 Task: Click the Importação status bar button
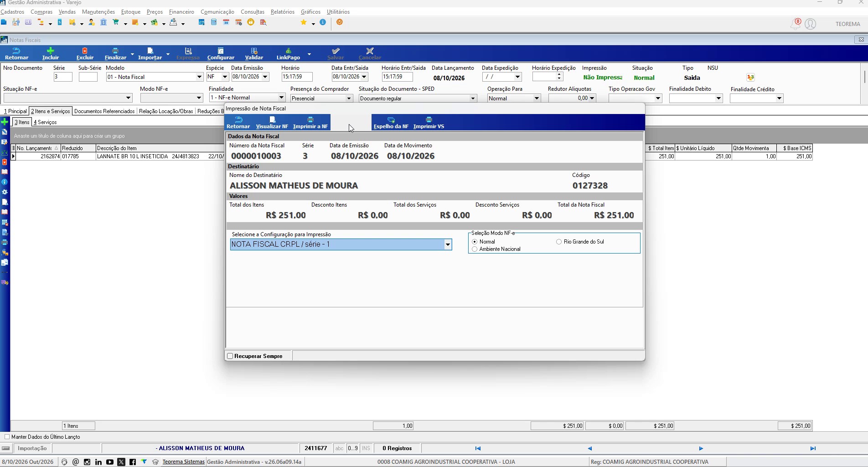pyautogui.click(x=32, y=448)
